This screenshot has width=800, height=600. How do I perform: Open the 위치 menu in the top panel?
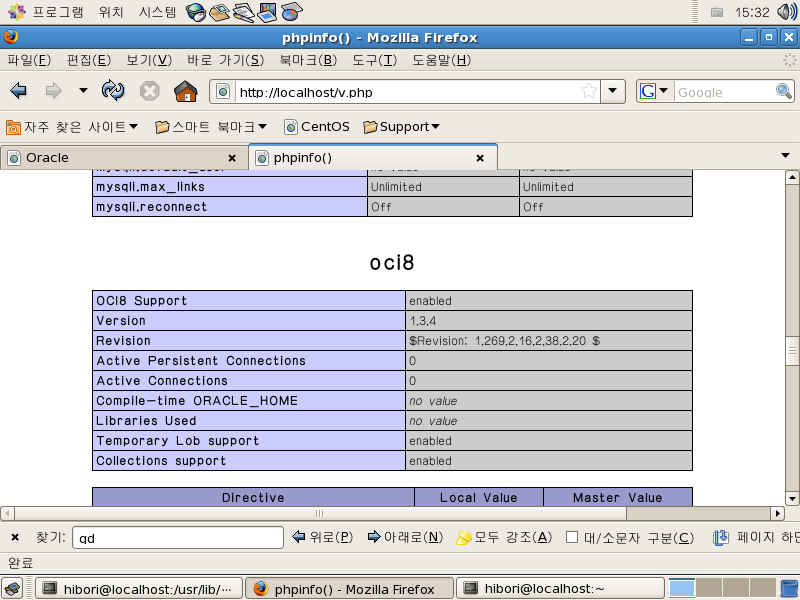[x=111, y=12]
